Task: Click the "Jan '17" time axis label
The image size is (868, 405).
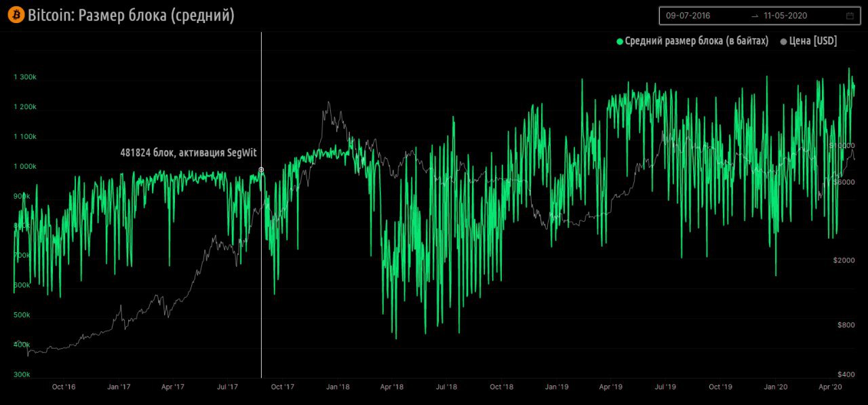Action: click(x=119, y=387)
